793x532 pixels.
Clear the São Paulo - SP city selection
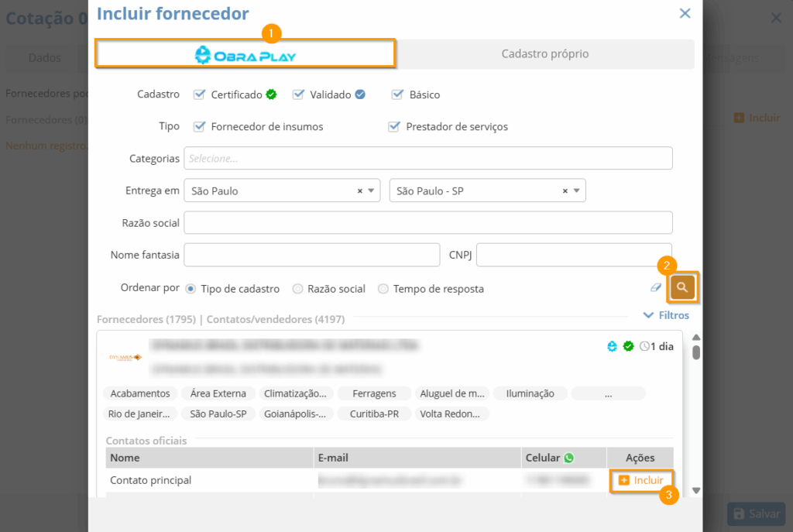pyautogui.click(x=565, y=191)
